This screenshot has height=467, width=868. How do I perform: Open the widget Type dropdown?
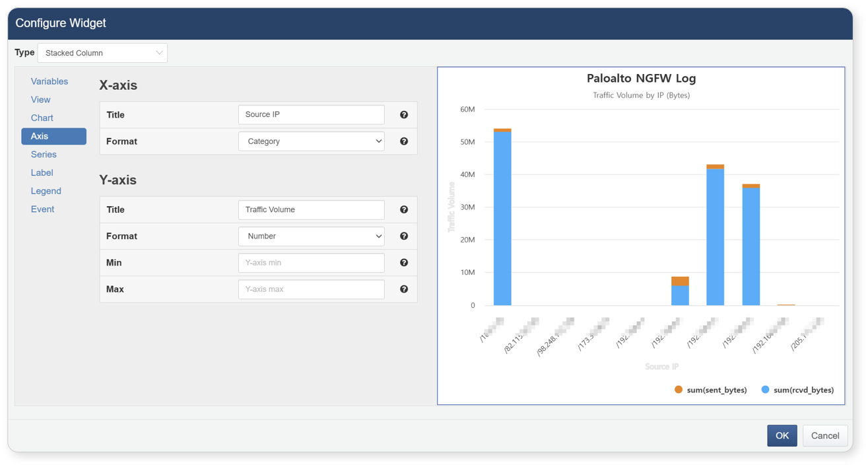pos(102,53)
